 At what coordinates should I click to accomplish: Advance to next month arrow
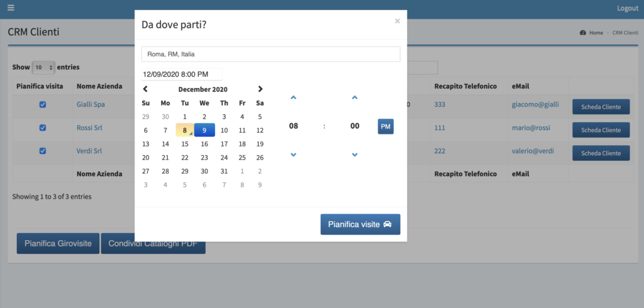click(x=260, y=89)
